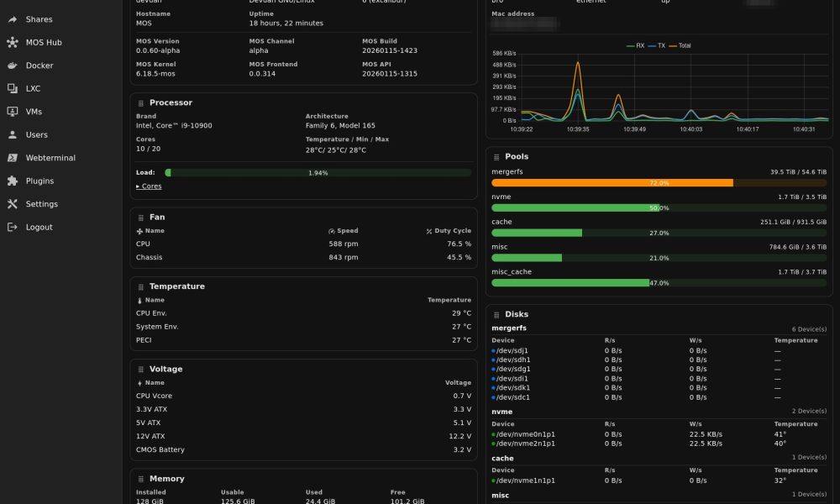Click the Processor panel drag-handle icon
The image size is (840, 504).
140,102
